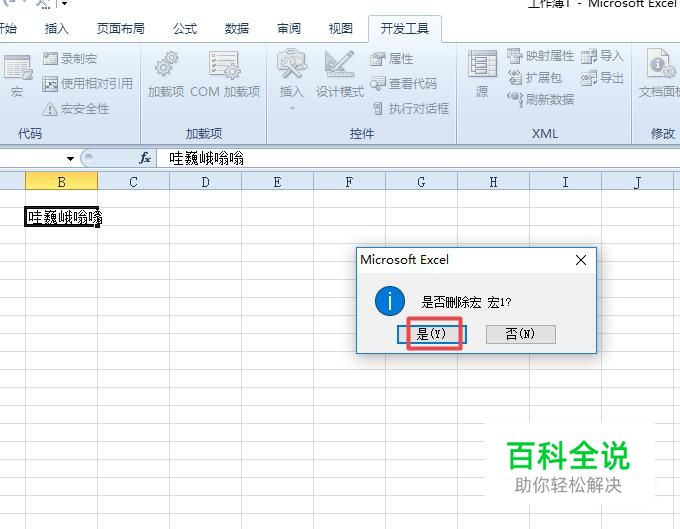680x529 pixels.
Task: Switch to the 插入 ribbon tab
Action: pos(57,29)
